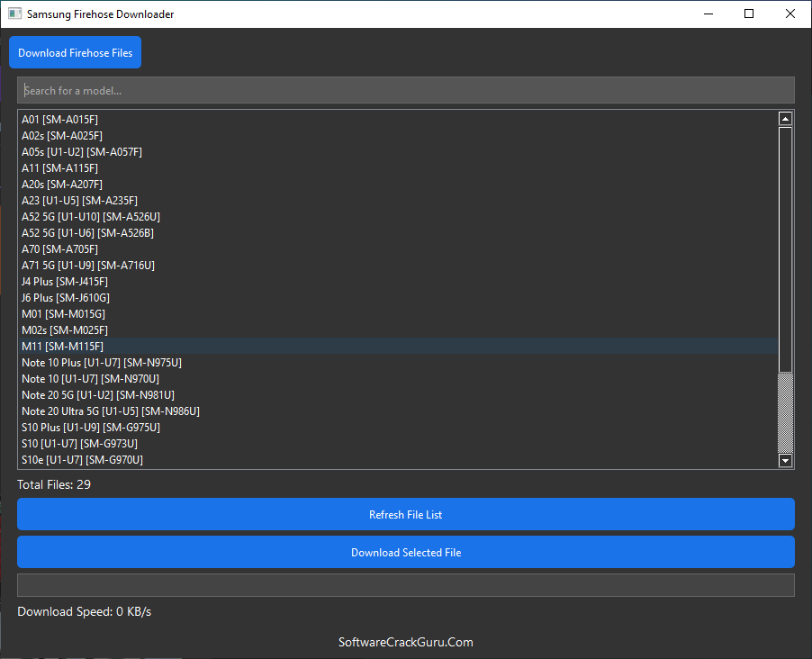Image resolution: width=812 pixels, height=659 pixels.
Task: Choose M11 [SM-M115F] in the list
Action: pyautogui.click(x=62, y=347)
